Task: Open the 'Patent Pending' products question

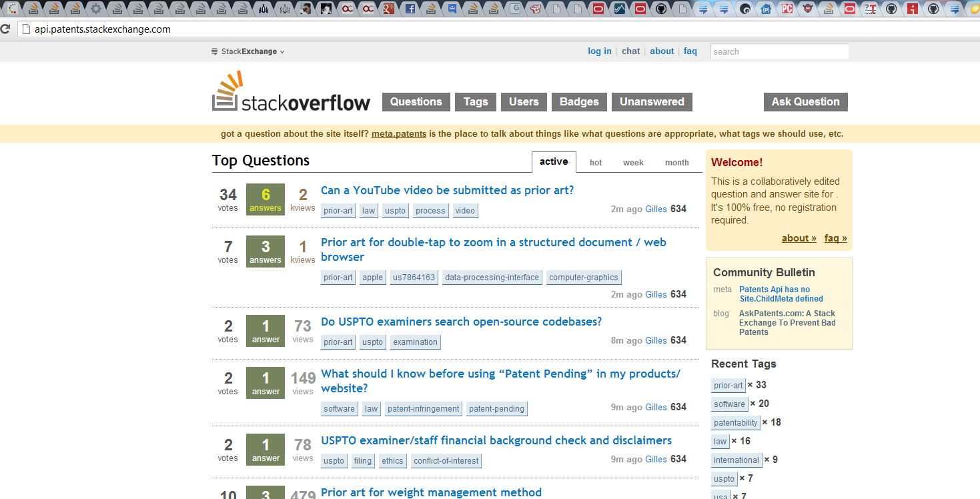Action: 501,381
